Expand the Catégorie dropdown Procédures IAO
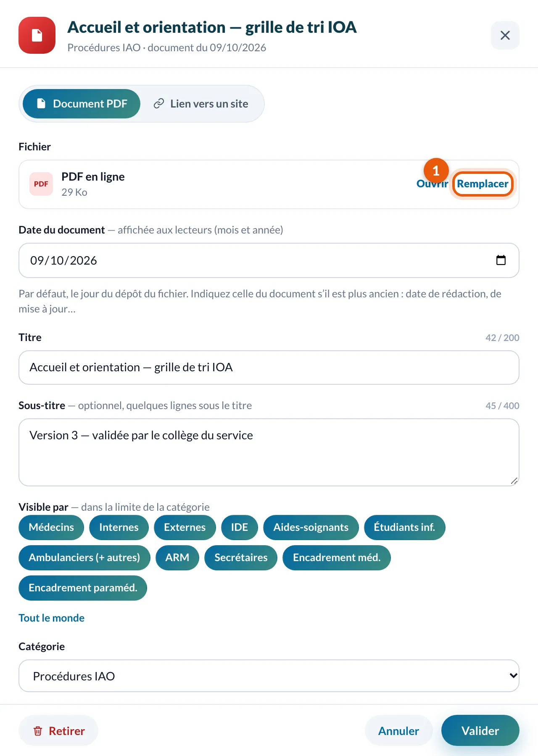 click(x=269, y=676)
